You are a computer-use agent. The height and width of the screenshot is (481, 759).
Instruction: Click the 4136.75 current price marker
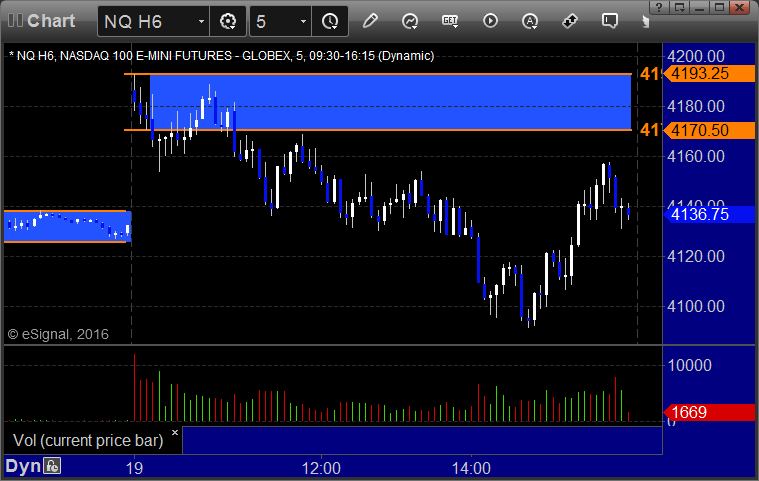tap(709, 214)
